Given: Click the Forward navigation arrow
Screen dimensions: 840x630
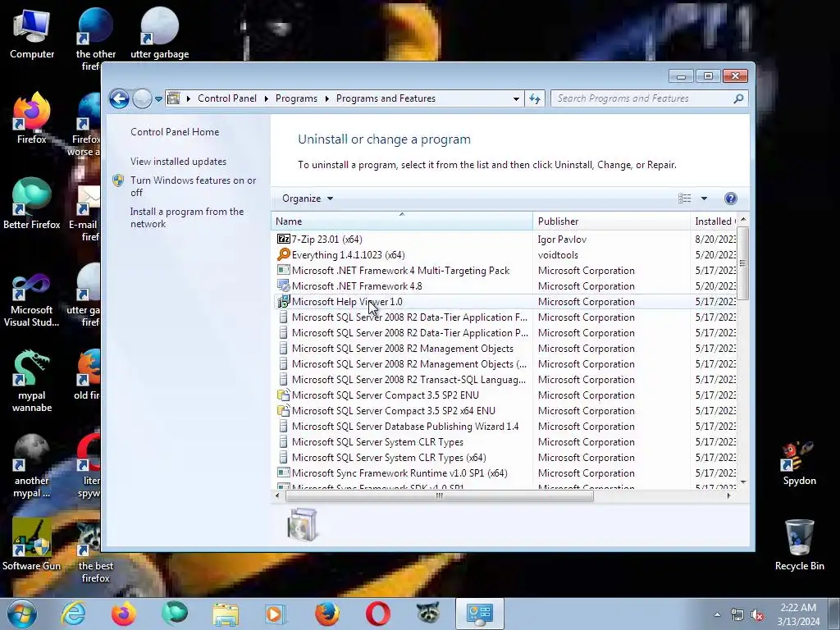Looking at the screenshot, I should click(x=142, y=98).
